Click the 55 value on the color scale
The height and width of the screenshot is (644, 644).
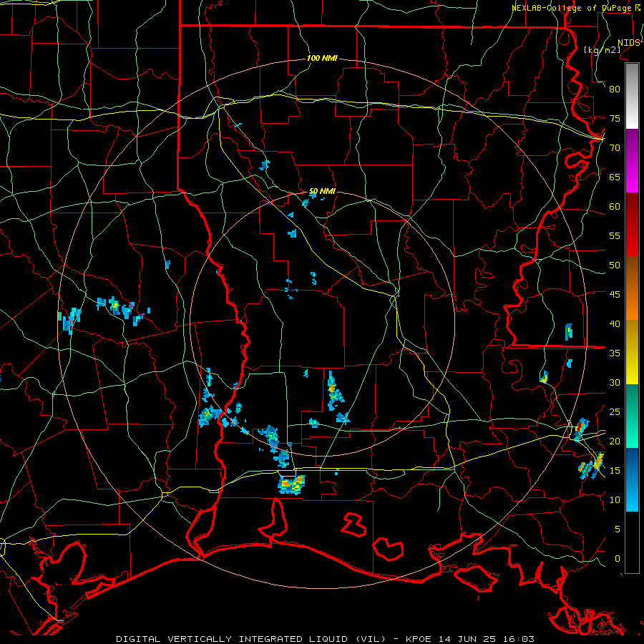[615, 235]
